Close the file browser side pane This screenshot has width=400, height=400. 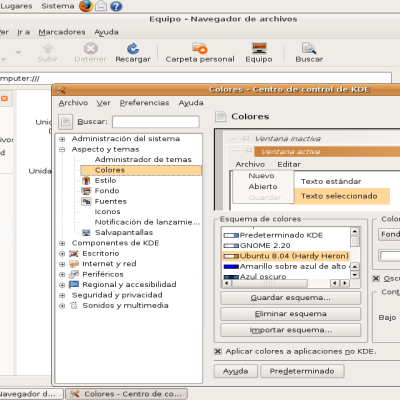4,98
